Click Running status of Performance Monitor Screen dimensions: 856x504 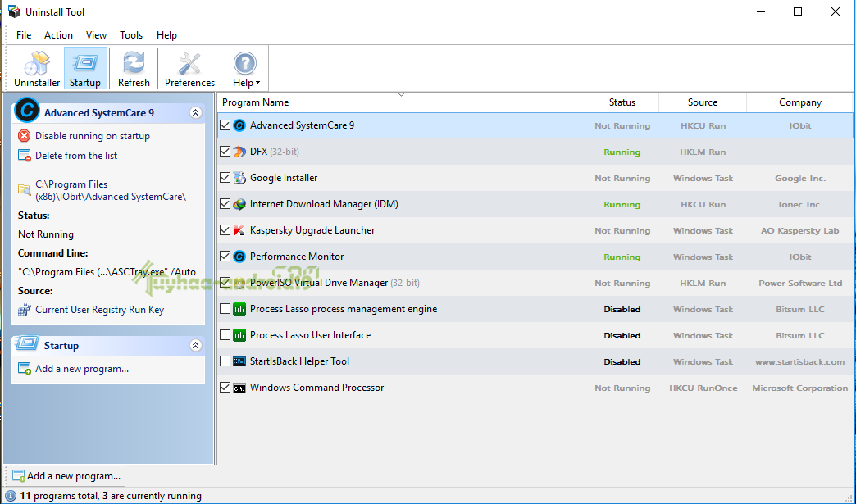[622, 257]
